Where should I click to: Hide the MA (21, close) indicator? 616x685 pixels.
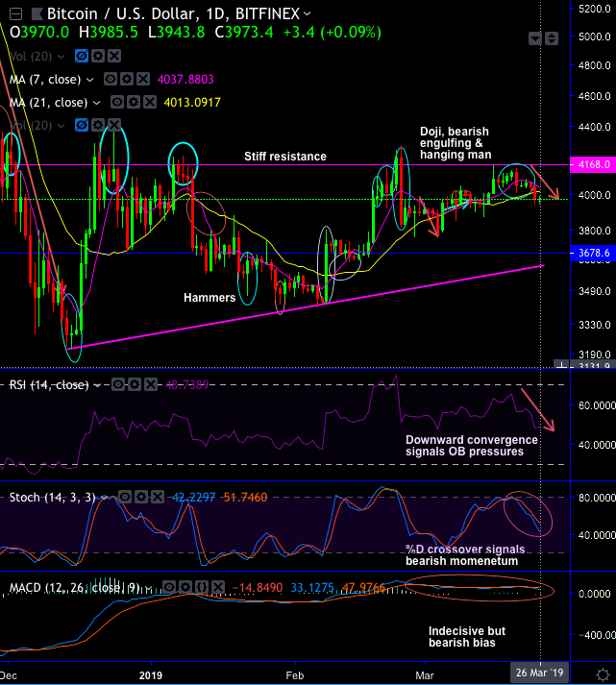click(x=116, y=102)
